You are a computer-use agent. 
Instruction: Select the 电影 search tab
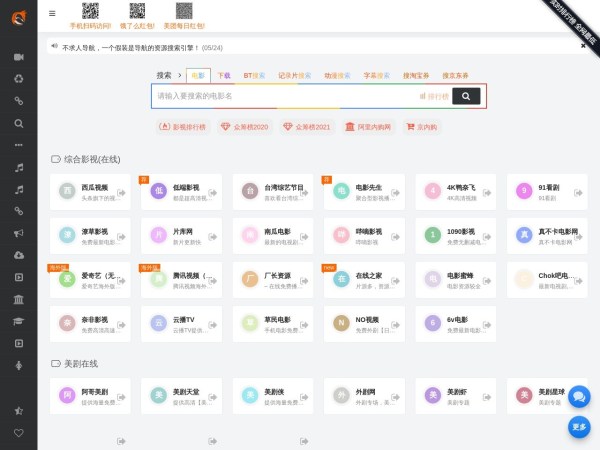pos(198,75)
